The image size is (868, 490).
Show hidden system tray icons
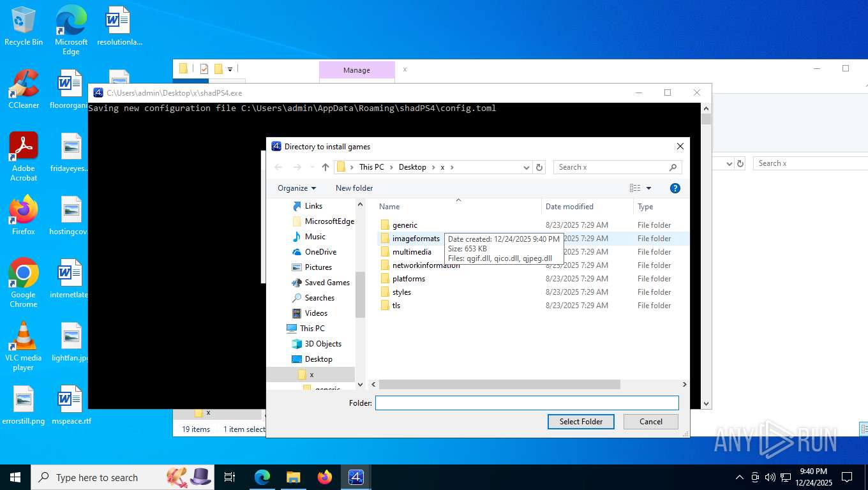[740, 477]
